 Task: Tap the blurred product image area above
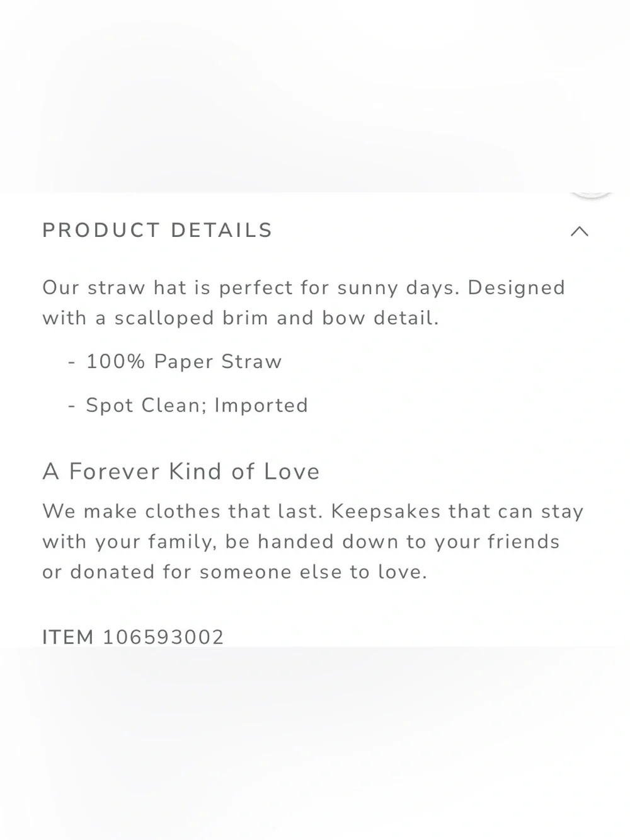315,96
